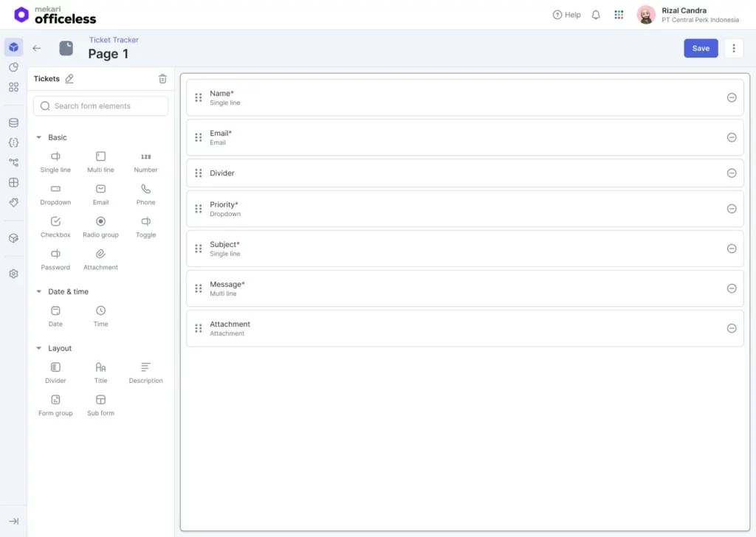Select the Attachment element under Basic
756x537 pixels.
pyautogui.click(x=100, y=259)
